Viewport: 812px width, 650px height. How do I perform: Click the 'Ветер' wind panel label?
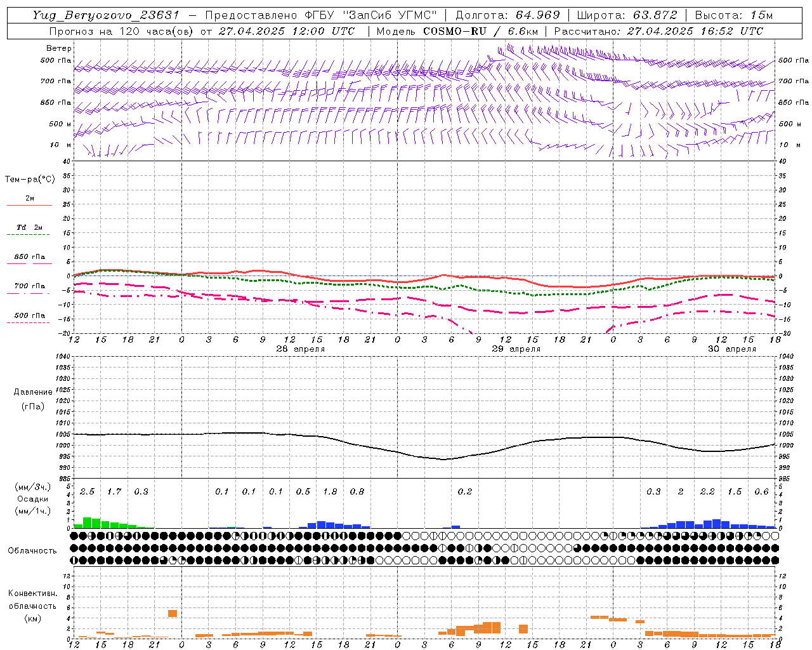pos(59,48)
